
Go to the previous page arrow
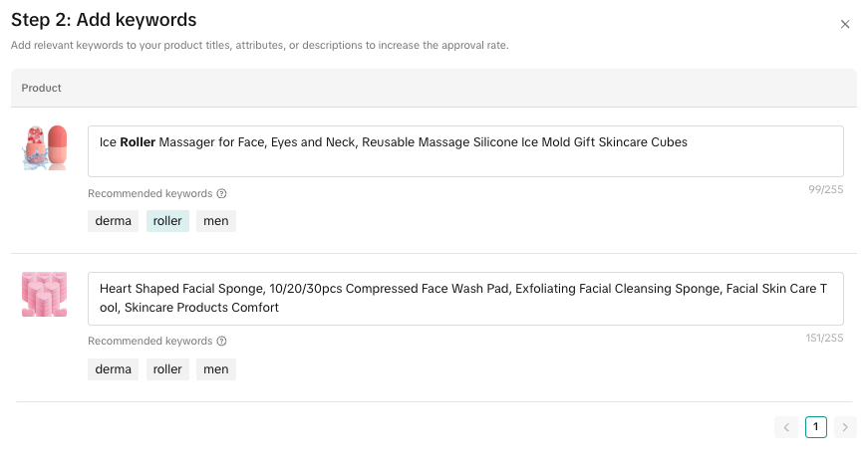click(786, 427)
